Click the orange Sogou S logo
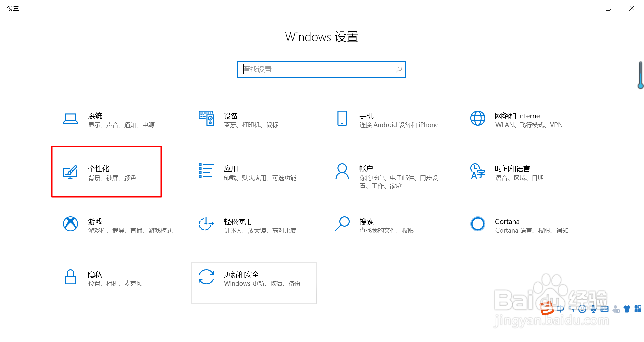The image size is (644, 342). (x=547, y=309)
